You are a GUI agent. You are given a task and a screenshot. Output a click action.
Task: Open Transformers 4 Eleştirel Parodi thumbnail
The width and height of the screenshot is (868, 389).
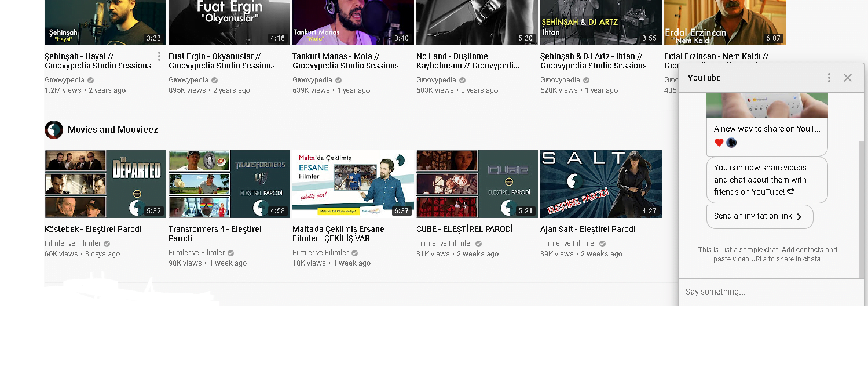point(229,184)
